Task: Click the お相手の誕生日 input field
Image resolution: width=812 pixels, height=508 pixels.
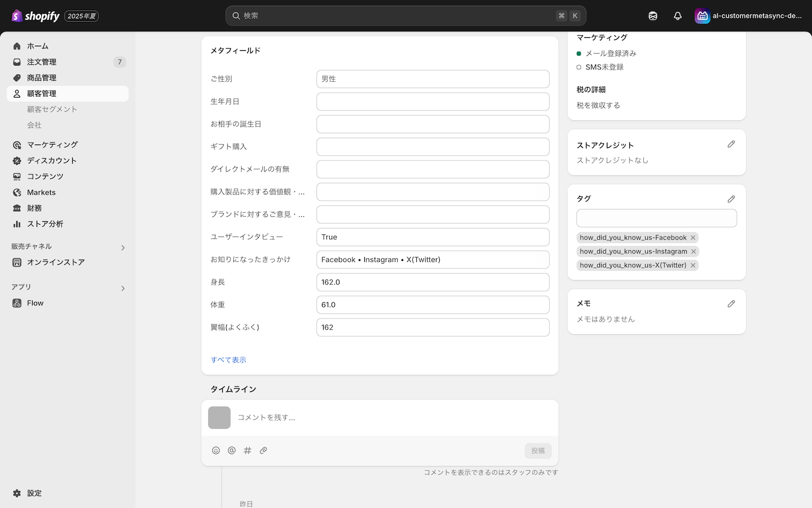Action: [433, 124]
